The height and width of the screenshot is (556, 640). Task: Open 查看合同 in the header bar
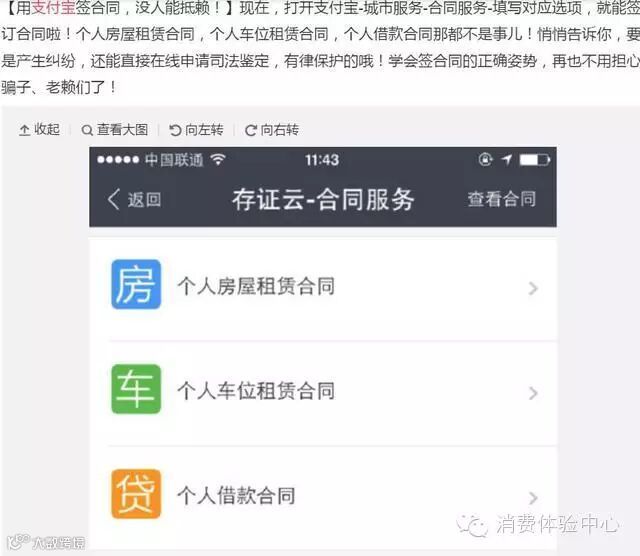(x=502, y=199)
